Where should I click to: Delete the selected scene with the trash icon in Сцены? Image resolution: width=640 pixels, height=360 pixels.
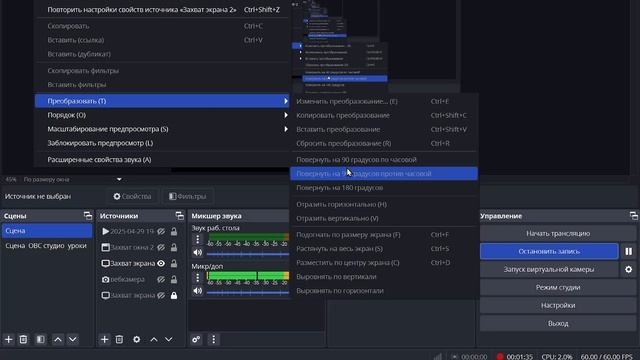[x=23, y=340]
